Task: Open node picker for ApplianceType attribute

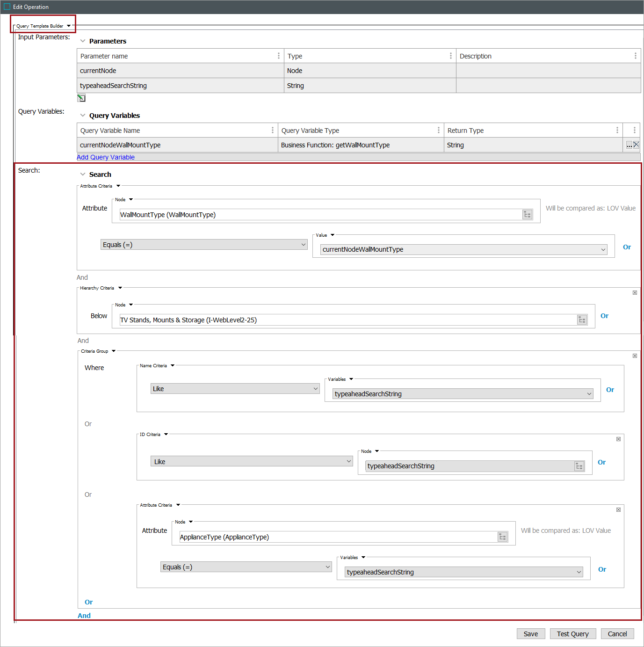Action: pos(502,537)
